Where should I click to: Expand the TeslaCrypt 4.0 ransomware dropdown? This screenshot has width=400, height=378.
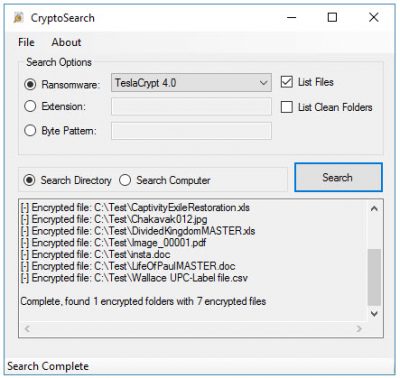click(x=191, y=83)
